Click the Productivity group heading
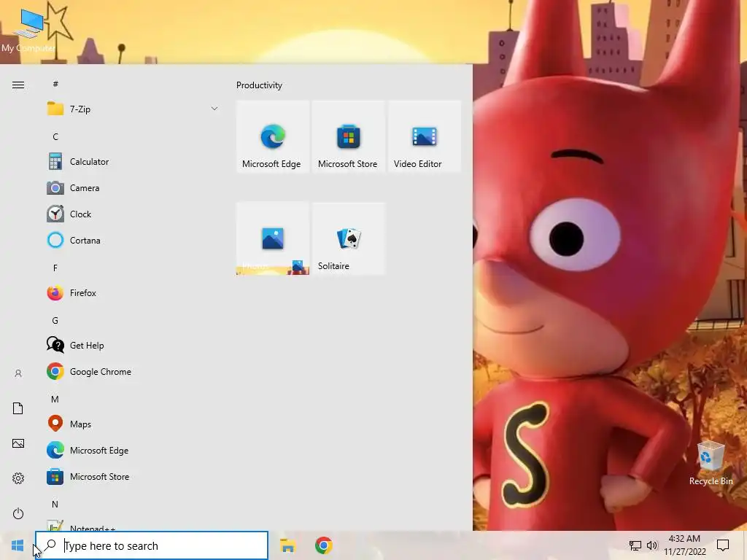Image resolution: width=747 pixels, height=560 pixels. (x=259, y=85)
